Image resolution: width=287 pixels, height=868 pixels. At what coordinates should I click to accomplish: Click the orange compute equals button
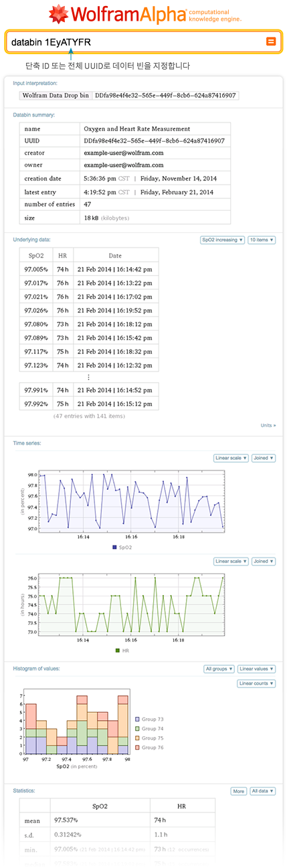(271, 41)
